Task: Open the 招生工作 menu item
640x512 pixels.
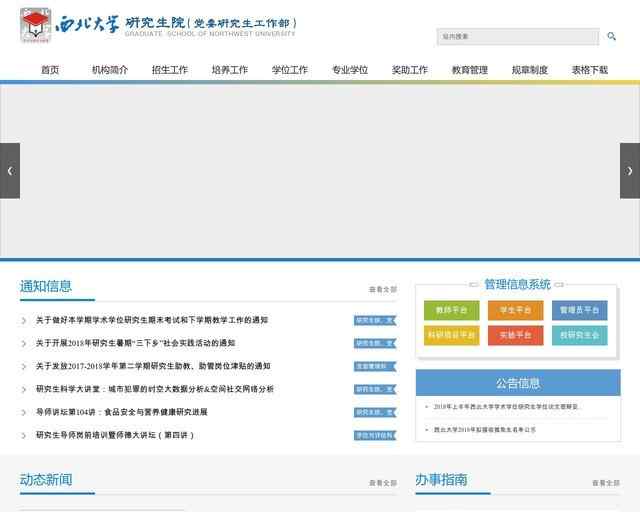Action: 170,70
